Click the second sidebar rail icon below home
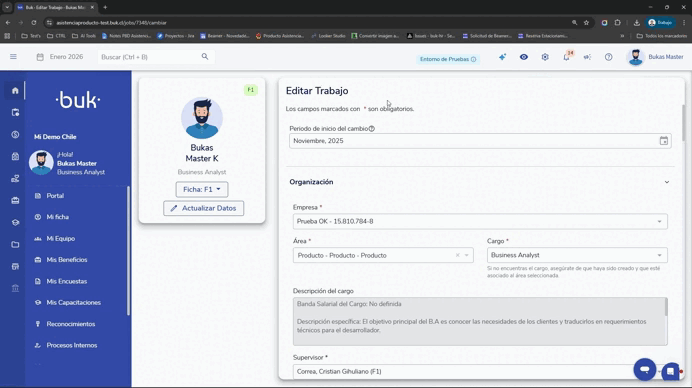This screenshot has width=692, height=388. (x=15, y=113)
